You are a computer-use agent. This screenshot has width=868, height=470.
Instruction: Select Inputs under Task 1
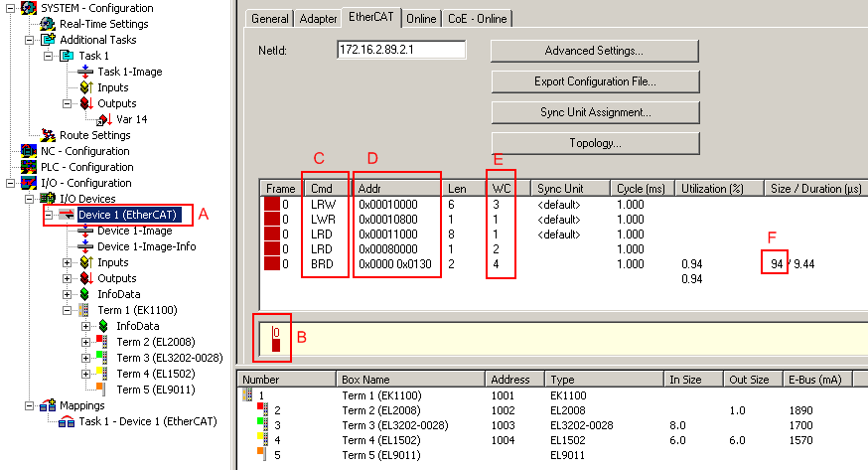click(x=113, y=87)
